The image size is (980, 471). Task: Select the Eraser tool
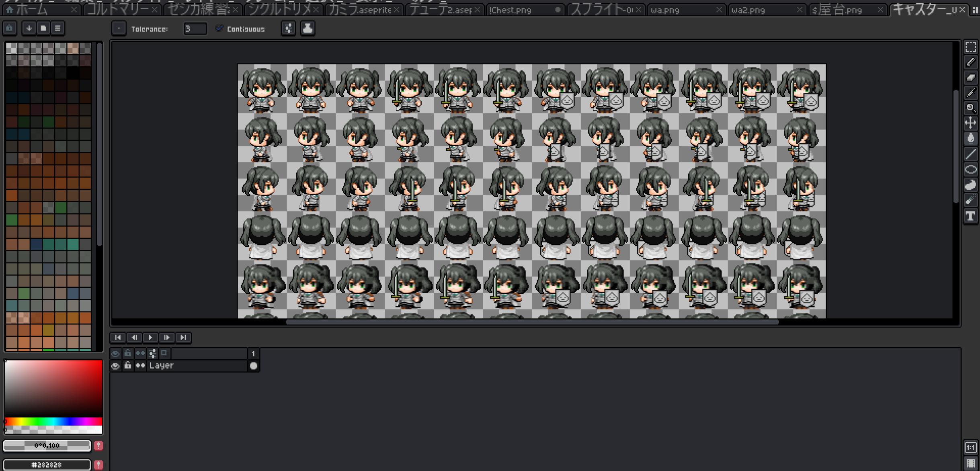click(970, 78)
